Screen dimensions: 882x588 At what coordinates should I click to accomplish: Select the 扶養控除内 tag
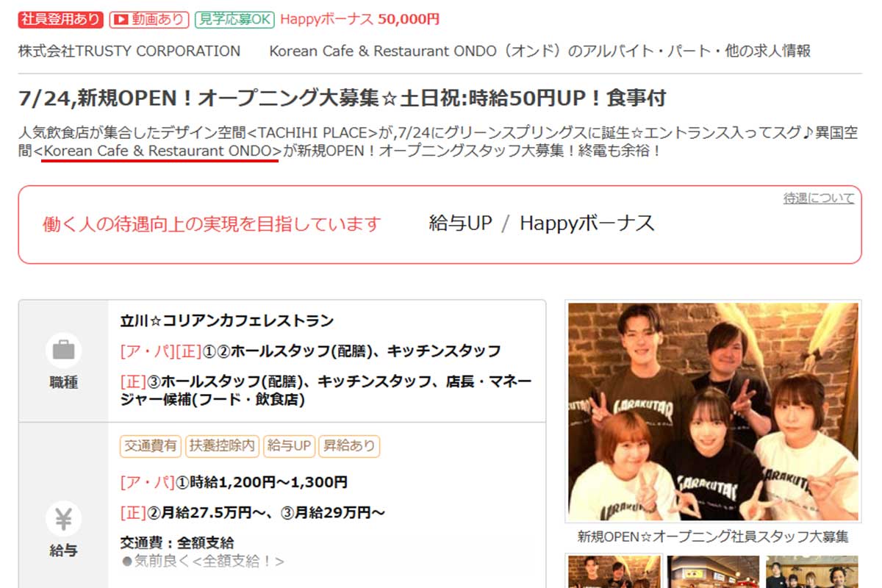[222, 445]
